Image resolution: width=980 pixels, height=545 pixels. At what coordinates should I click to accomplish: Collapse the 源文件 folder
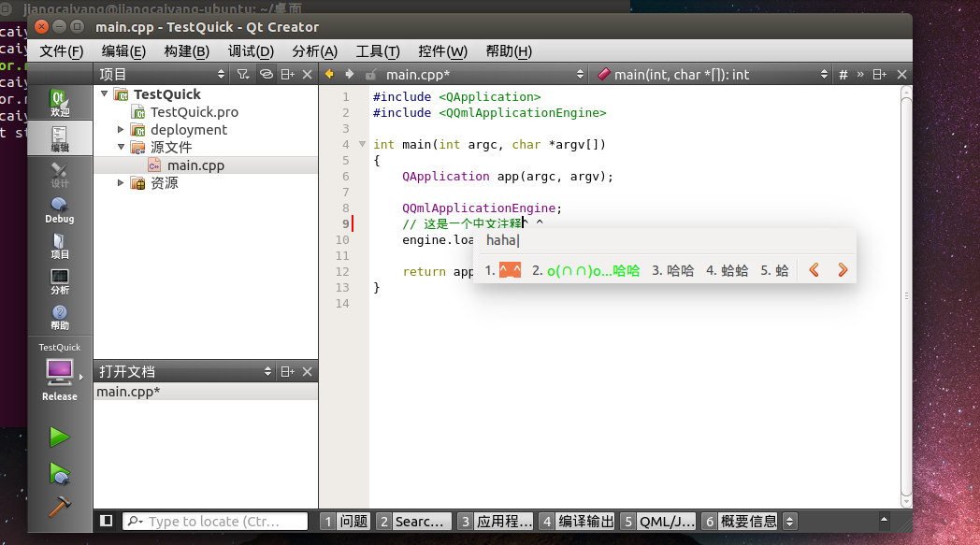pos(121,147)
